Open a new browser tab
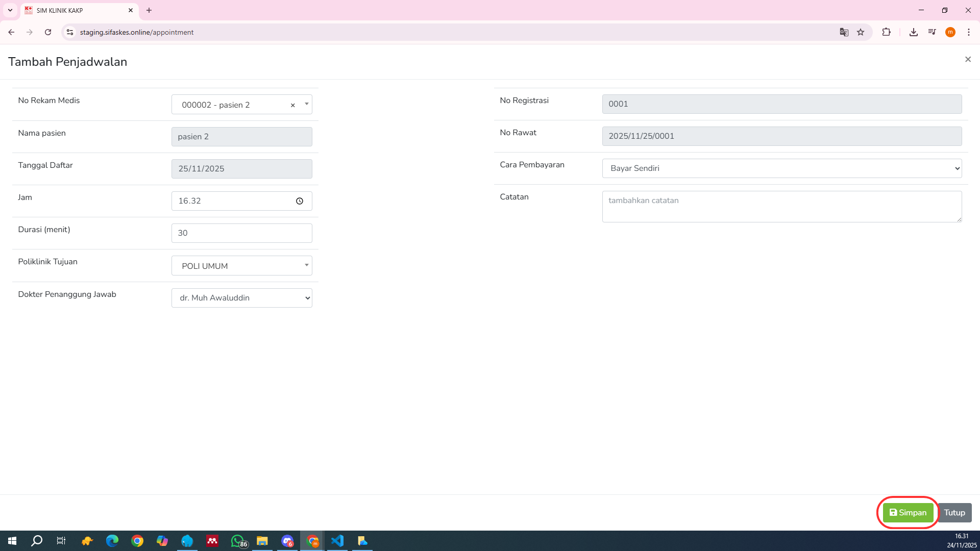This screenshot has height=551, width=980. 149,10
